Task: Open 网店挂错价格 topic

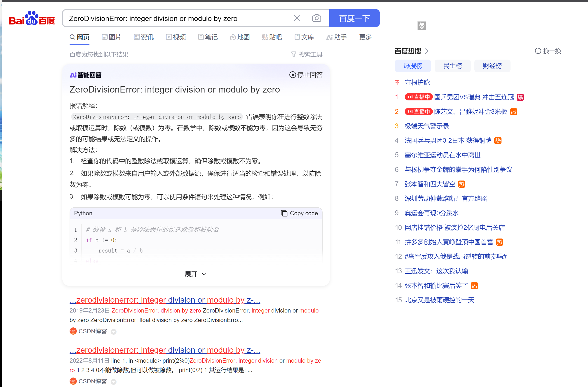Action: click(454, 227)
